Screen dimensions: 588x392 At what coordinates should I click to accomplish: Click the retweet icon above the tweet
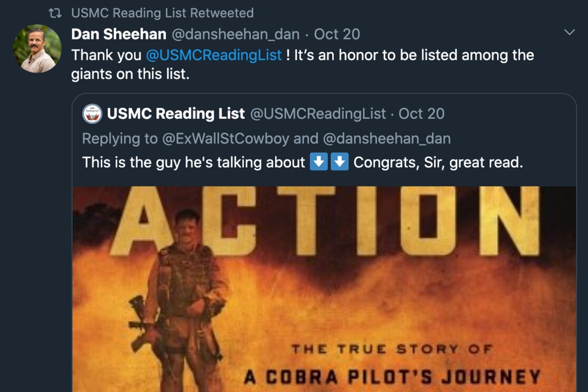(x=55, y=13)
